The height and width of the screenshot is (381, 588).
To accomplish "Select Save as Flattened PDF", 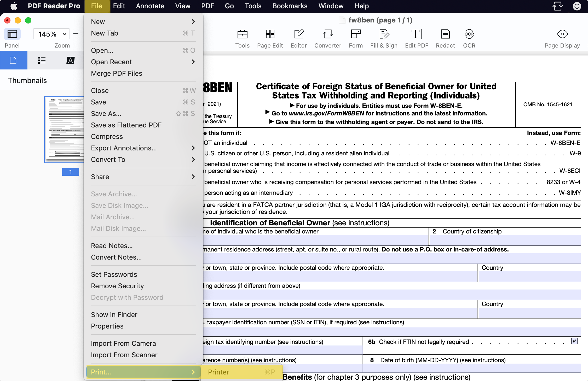I will tap(143, 125).
